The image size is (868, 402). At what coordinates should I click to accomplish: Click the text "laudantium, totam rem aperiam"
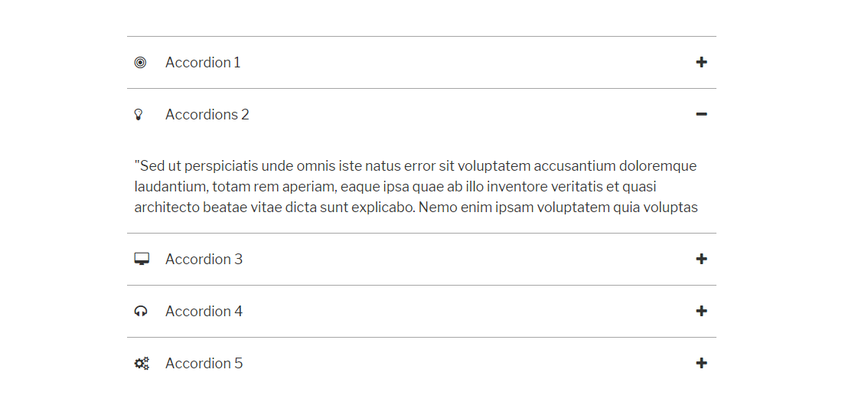pyautogui.click(x=234, y=187)
